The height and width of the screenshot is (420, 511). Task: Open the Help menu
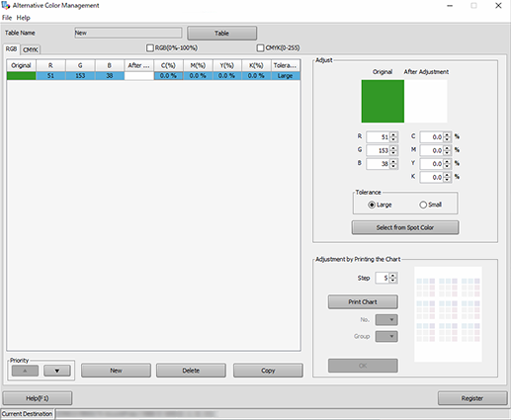click(x=23, y=18)
